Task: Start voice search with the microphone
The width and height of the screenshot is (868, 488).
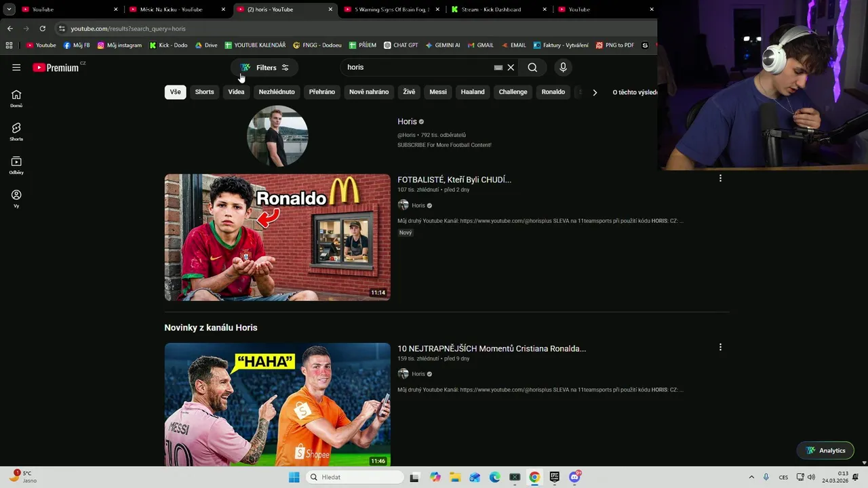Action: (563, 67)
